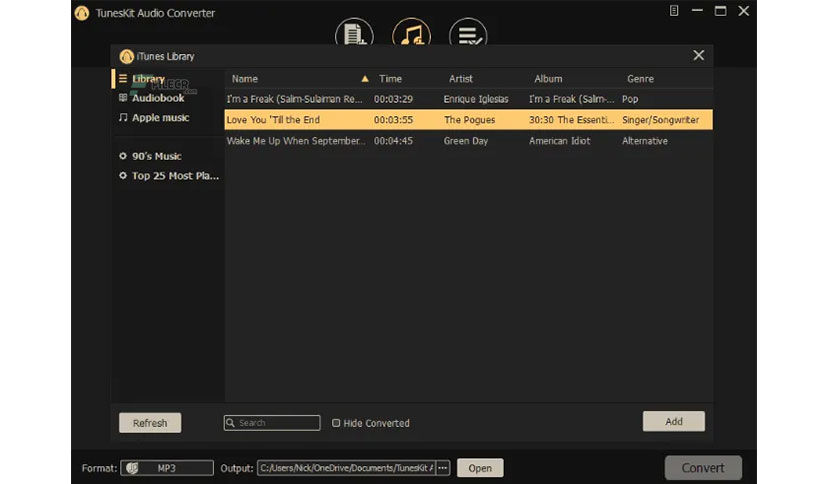
Task: Enable the Hide Converted checkbox
Action: tap(336, 423)
